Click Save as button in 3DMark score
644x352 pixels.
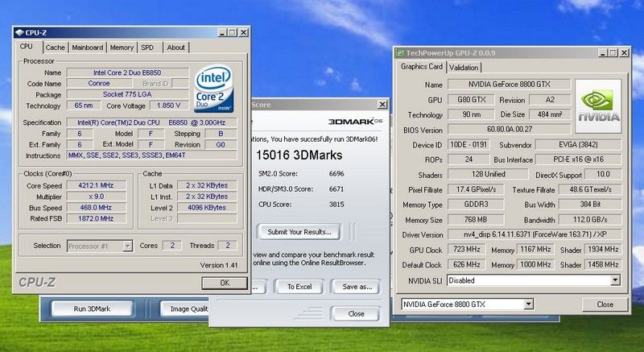click(x=356, y=287)
